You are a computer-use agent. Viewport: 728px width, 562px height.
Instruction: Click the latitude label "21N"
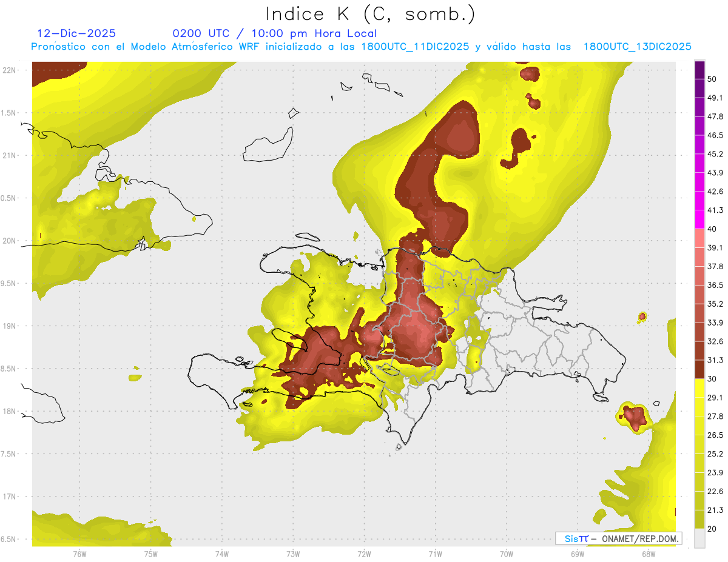point(10,155)
